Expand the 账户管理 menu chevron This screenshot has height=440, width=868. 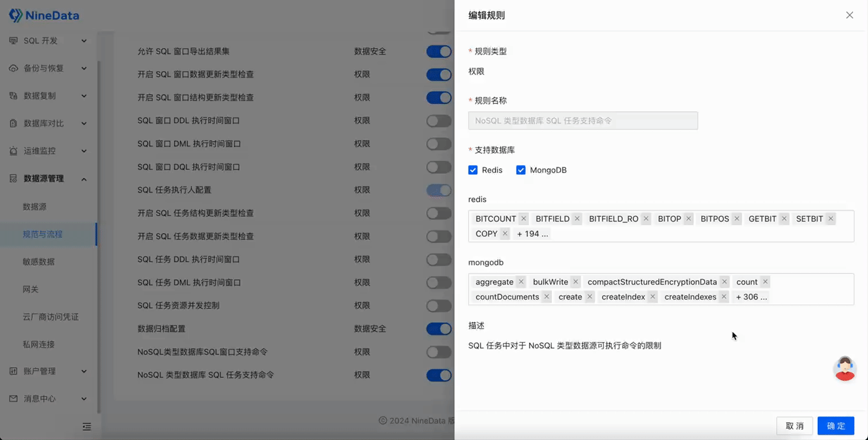[84, 371]
